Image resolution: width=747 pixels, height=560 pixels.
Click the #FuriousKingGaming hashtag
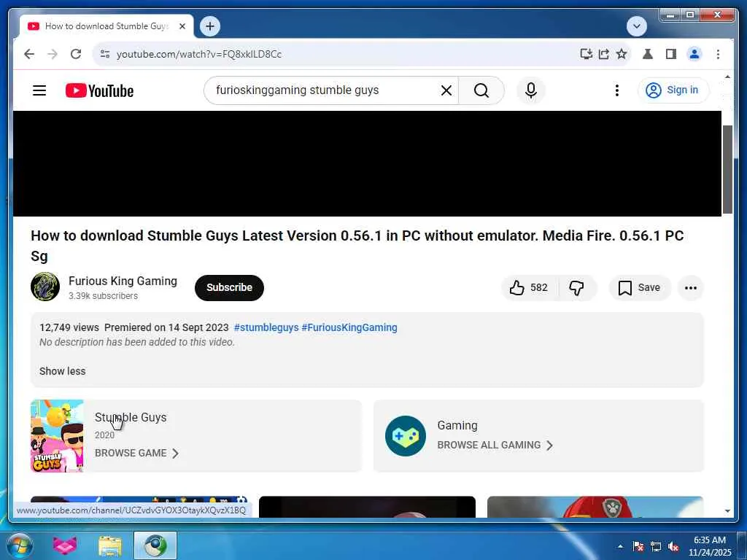pos(349,327)
